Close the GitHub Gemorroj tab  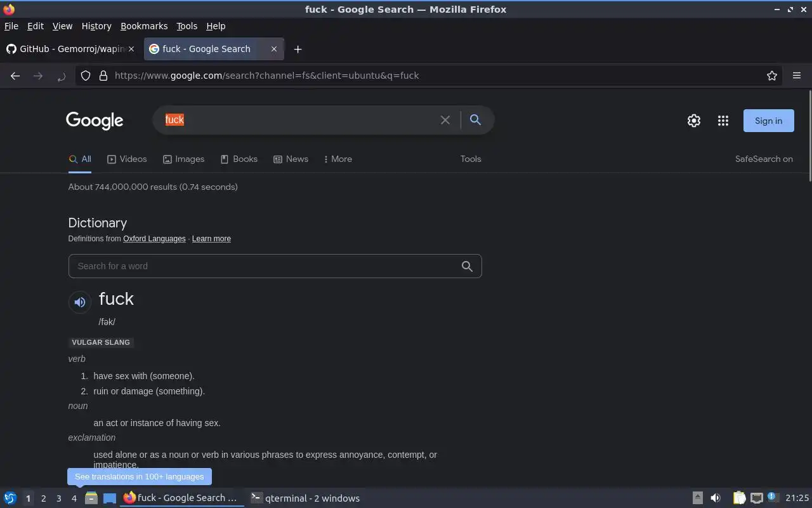point(132,49)
